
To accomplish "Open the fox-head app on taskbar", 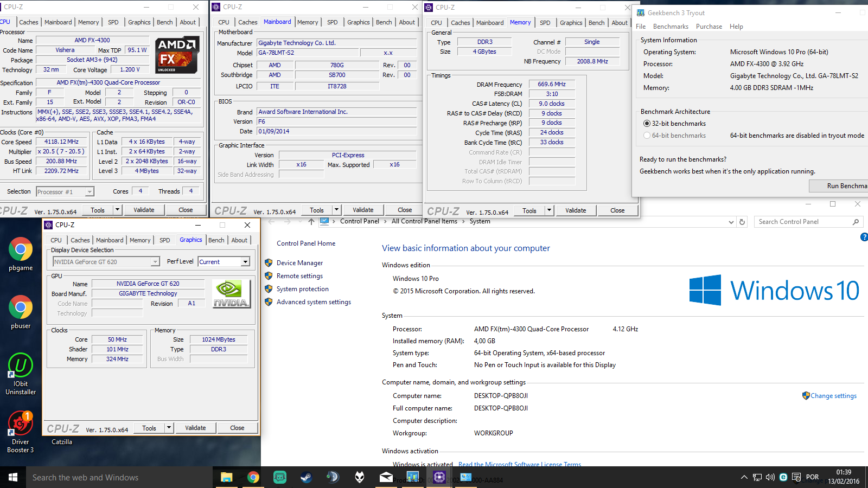I will [x=359, y=477].
